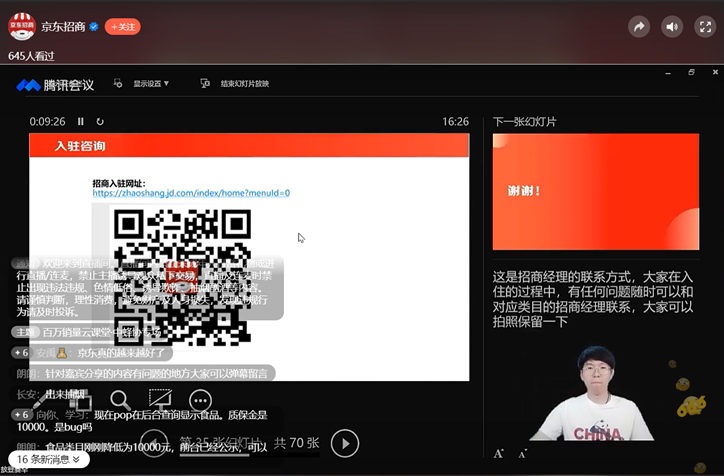Click the slide progress bar under the slide counter
Image resolution: width=724 pixels, height=476 pixels.
pyautogui.click(x=249, y=455)
